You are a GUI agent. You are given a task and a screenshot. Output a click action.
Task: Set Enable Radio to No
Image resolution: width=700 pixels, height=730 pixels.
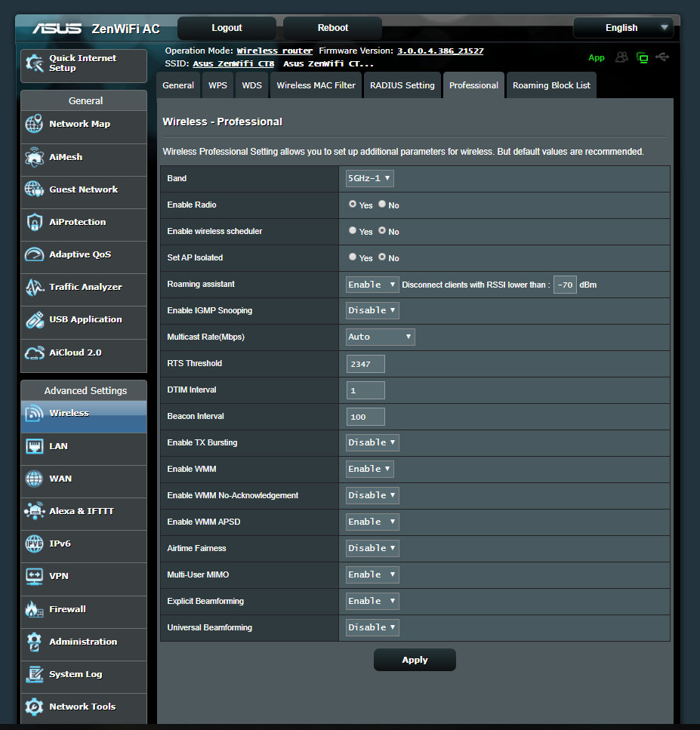pyautogui.click(x=382, y=205)
